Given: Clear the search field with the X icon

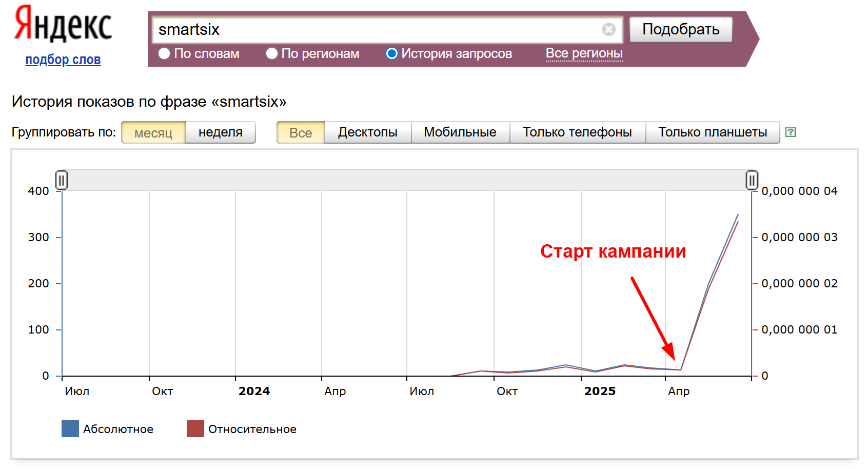Looking at the screenshot, I should point(608,29).
